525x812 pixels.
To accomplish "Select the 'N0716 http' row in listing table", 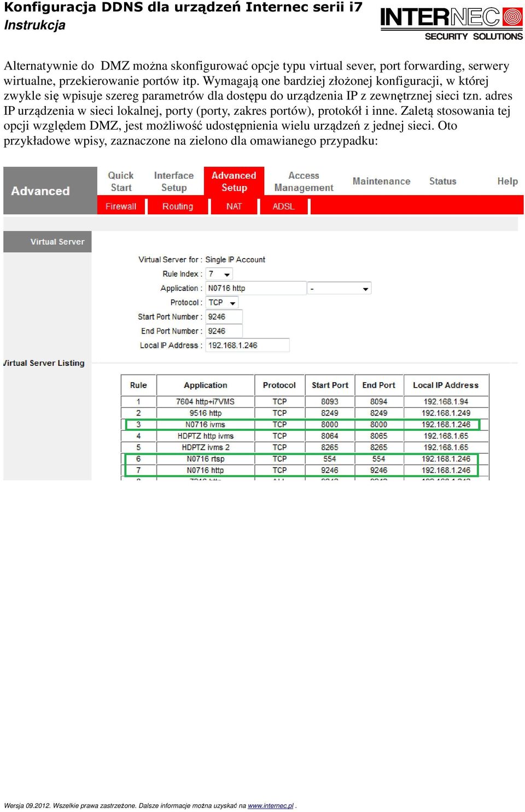I will pos(305,470).
